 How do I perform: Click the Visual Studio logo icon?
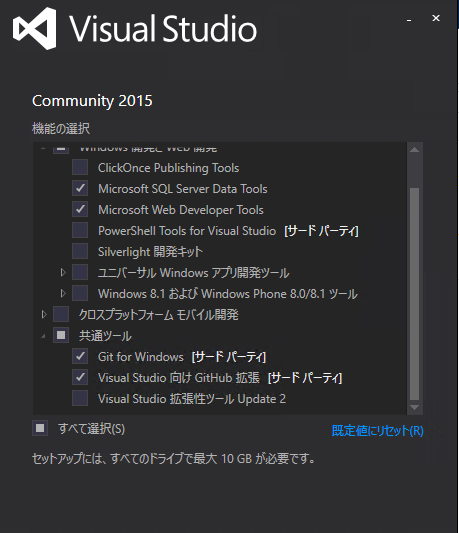(x=35, y=29)
